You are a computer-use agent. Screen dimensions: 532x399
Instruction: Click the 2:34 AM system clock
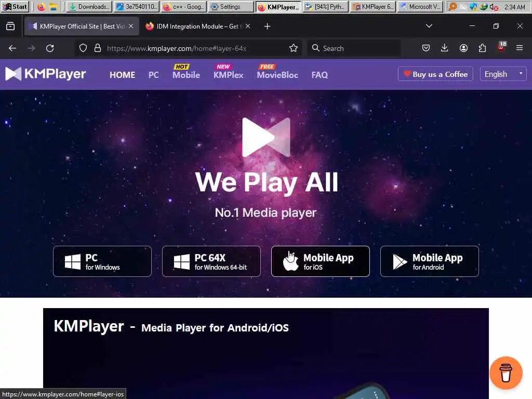click(514, 7)
